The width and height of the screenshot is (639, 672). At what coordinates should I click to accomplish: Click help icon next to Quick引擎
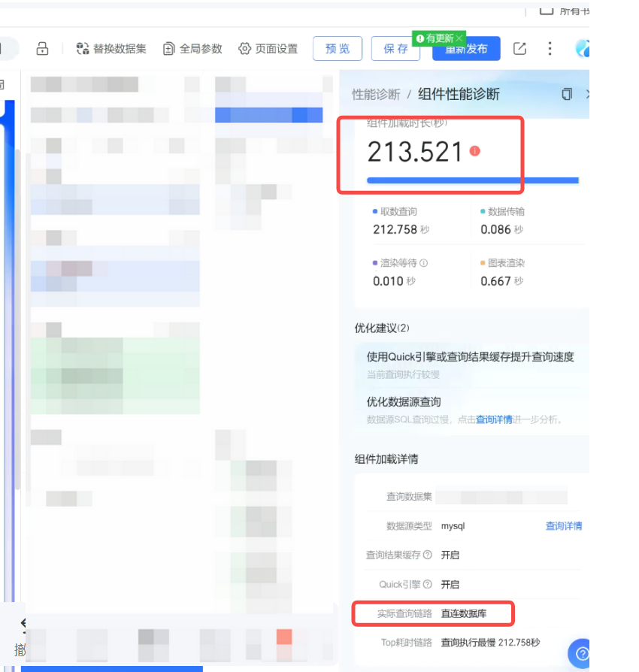428,584
